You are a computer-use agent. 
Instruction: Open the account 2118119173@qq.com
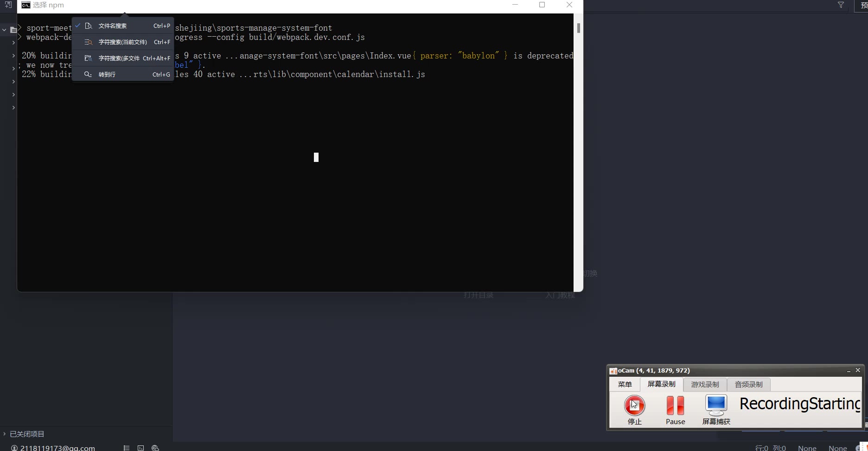57,448
